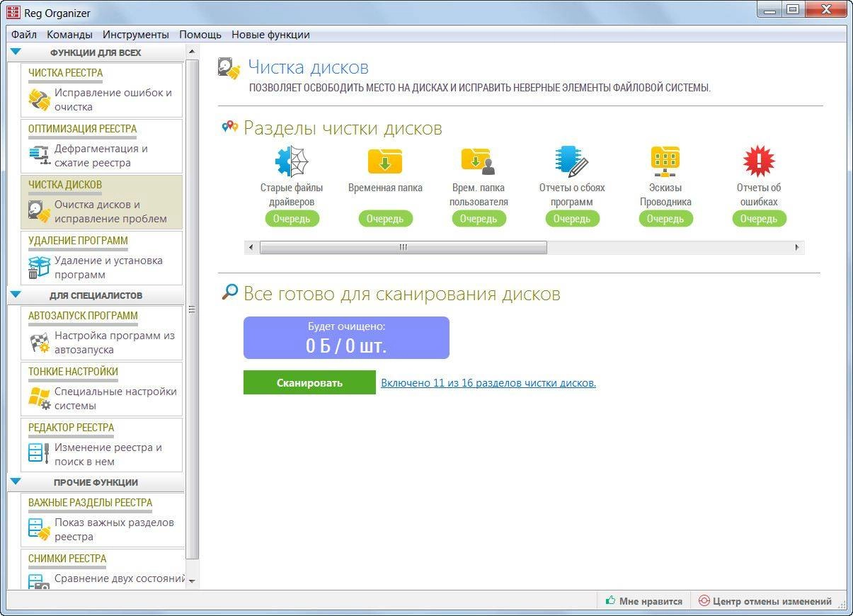Click the 'Будет очищено: 0 Б / 0 шт.' panel

click(346, 338)
